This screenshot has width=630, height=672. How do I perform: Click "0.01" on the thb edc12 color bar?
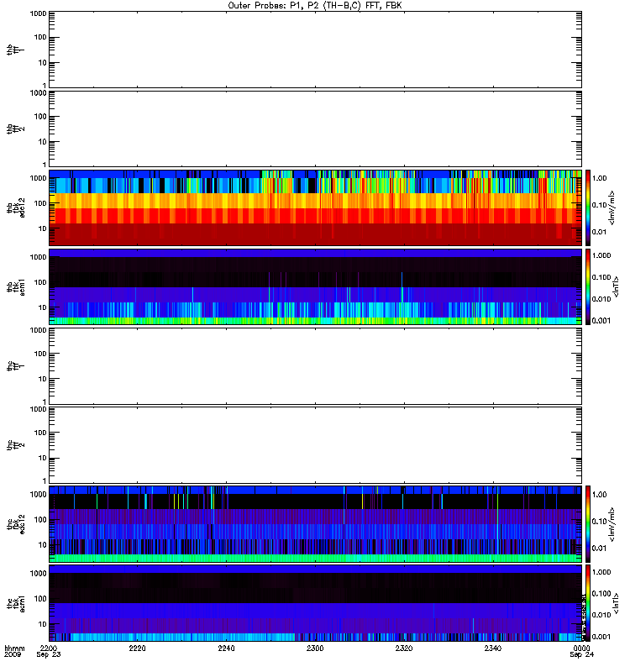(600, 232)
